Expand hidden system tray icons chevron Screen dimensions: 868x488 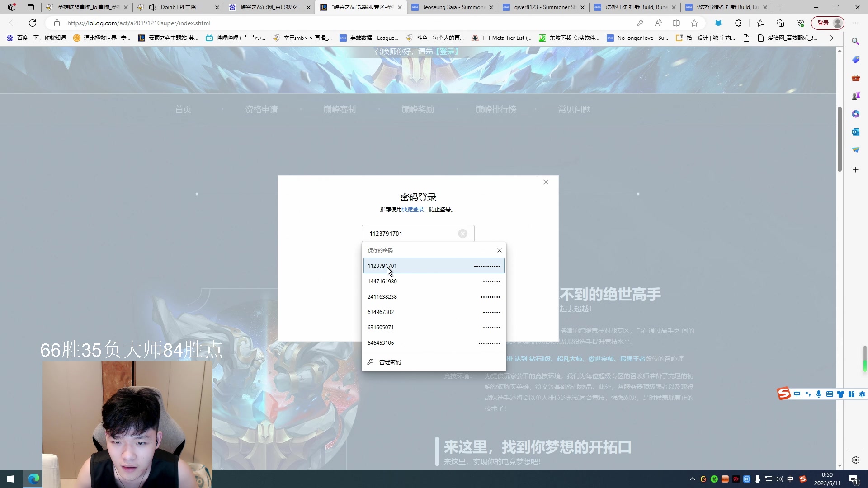click(x=693, y=479)
